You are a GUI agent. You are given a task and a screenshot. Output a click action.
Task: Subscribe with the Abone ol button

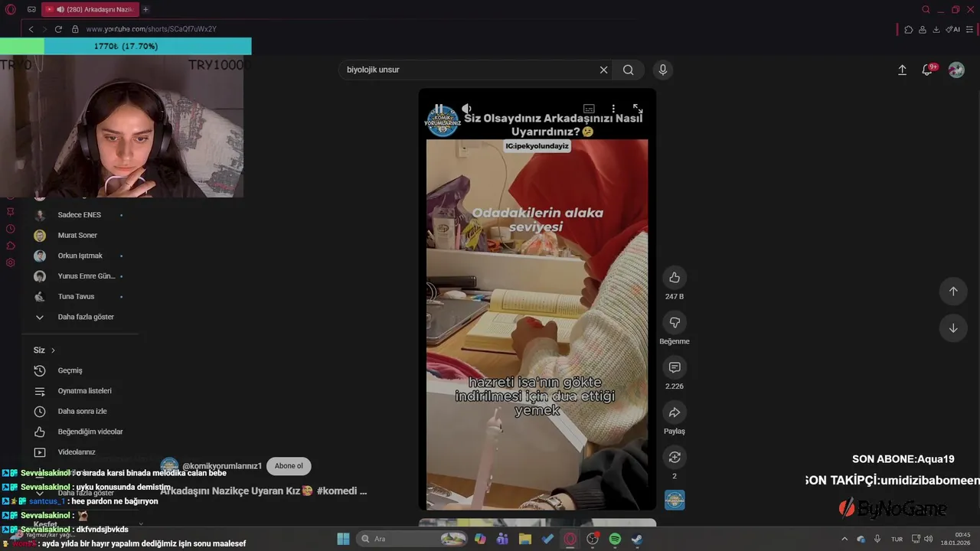pos(289,466)
